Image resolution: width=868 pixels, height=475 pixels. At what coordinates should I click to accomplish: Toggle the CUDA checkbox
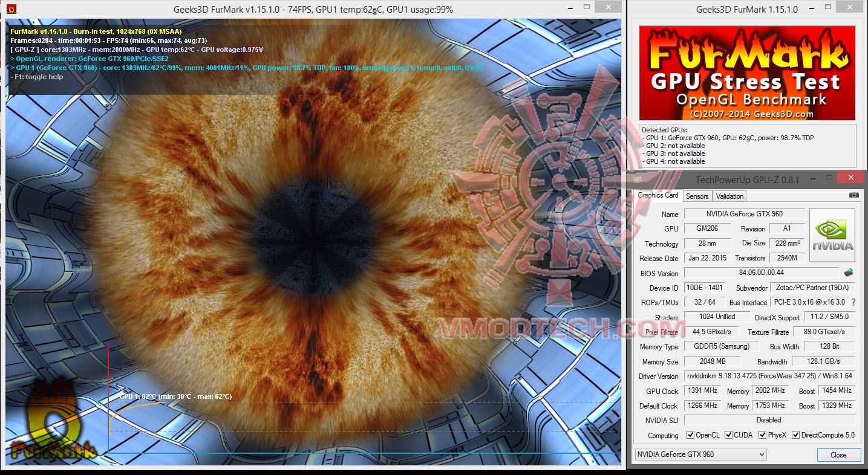729,435
